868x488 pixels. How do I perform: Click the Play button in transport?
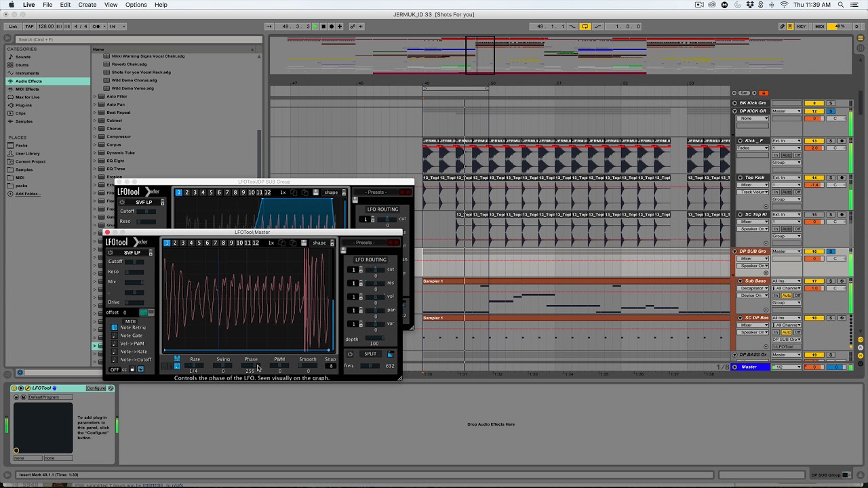click(x=315, y=26)
